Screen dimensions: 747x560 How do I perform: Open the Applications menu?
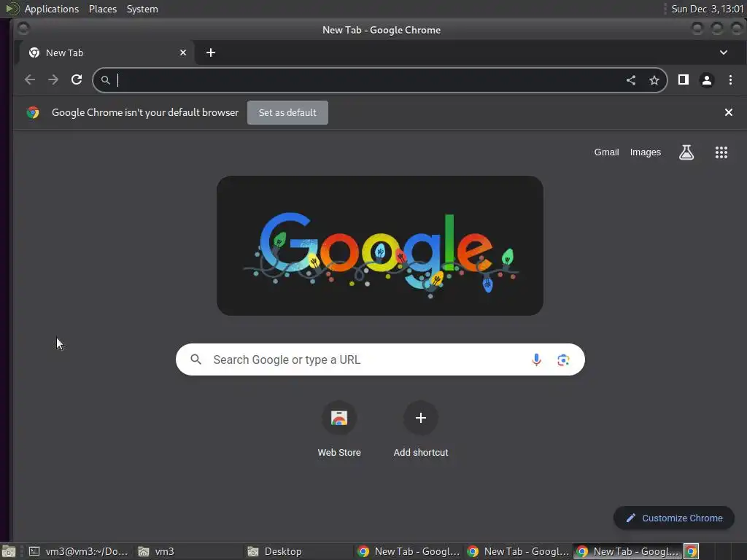52,9
